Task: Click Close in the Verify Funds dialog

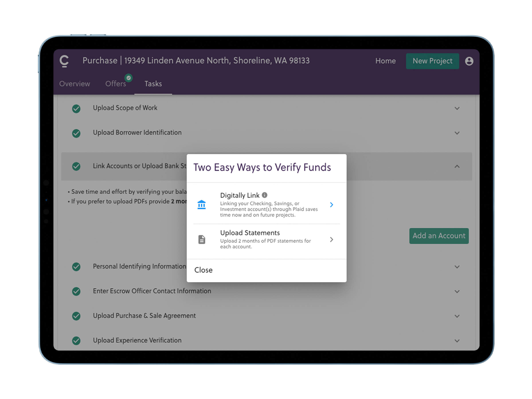Action: [x=203, y=270]
